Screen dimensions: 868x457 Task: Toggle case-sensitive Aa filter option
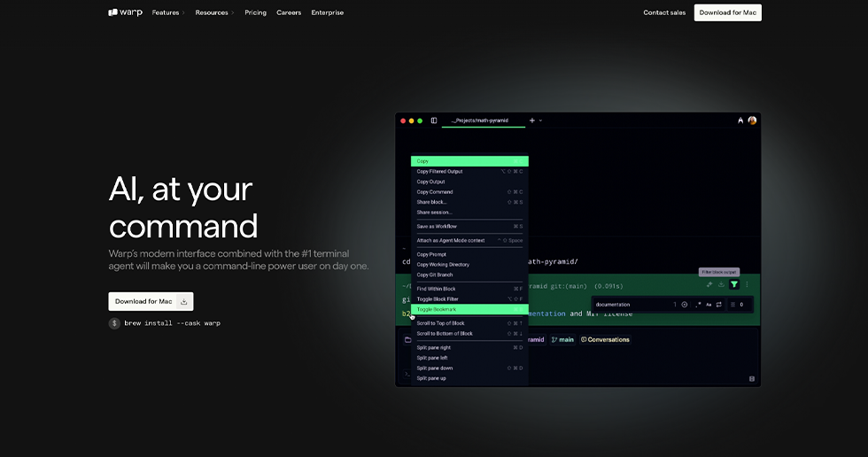point(709,305)
